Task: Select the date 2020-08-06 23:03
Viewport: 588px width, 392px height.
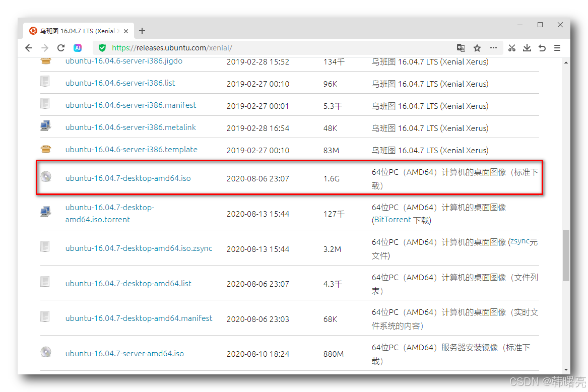Action: (x=257, y=319)
